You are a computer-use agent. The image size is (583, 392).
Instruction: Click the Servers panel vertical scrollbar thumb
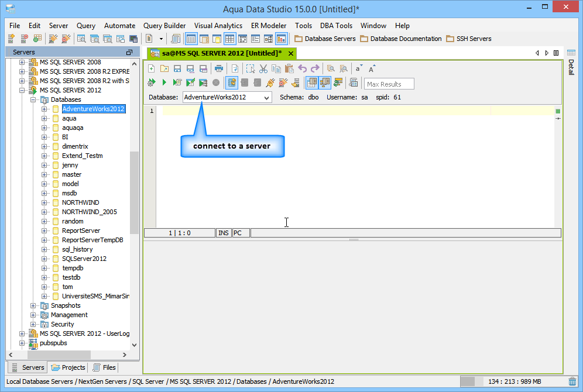[134, 193]
